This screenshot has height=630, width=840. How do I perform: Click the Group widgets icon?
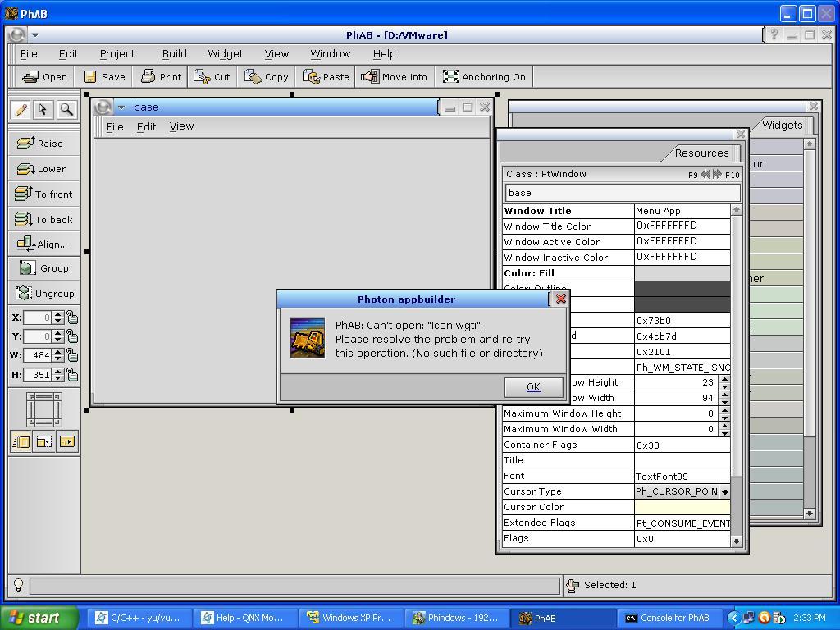tap(28, 268)
